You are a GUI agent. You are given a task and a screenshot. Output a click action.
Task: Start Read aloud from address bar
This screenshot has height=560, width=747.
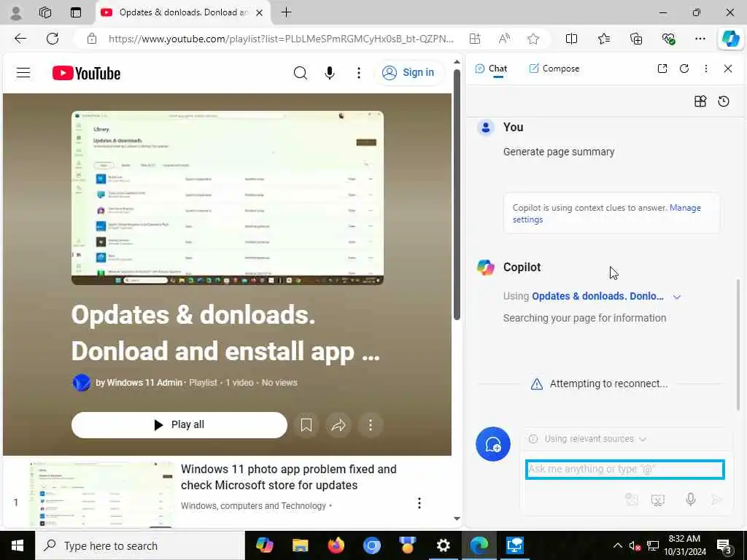[504, 39]
